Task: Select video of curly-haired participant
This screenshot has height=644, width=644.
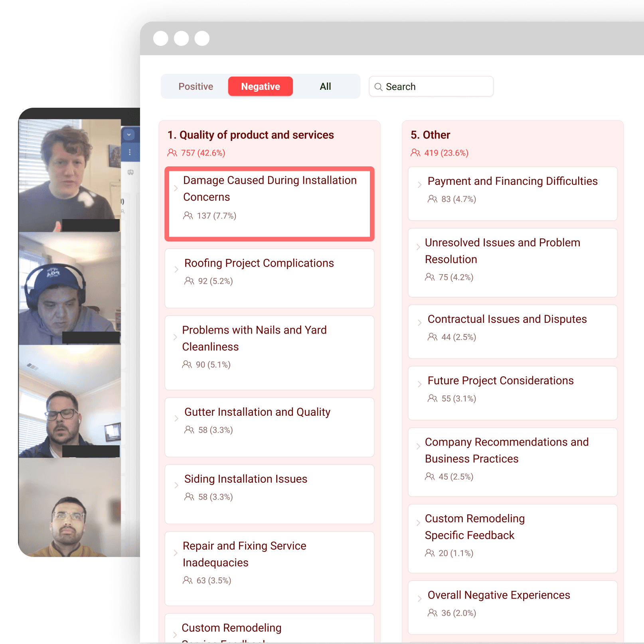Action: (x=70, y=176)
